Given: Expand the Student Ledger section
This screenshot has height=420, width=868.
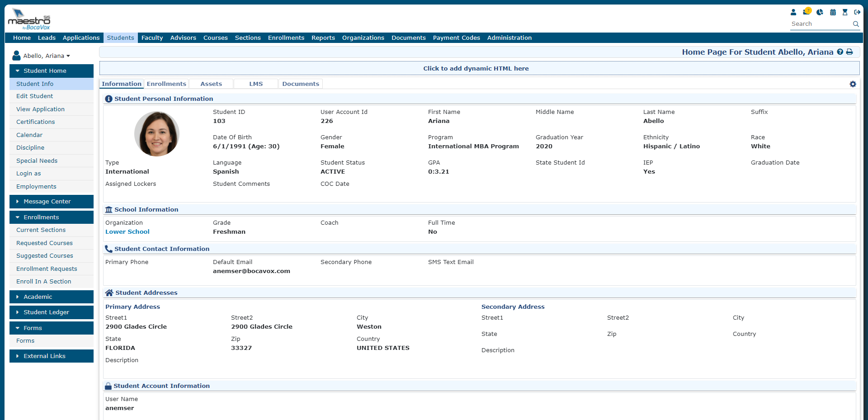Looking at the screenshot, I should click(52, 312).
